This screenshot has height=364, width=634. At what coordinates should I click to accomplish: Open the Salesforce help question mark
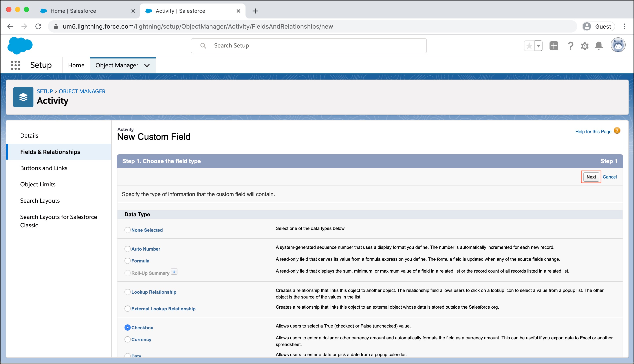coord(570,46)
